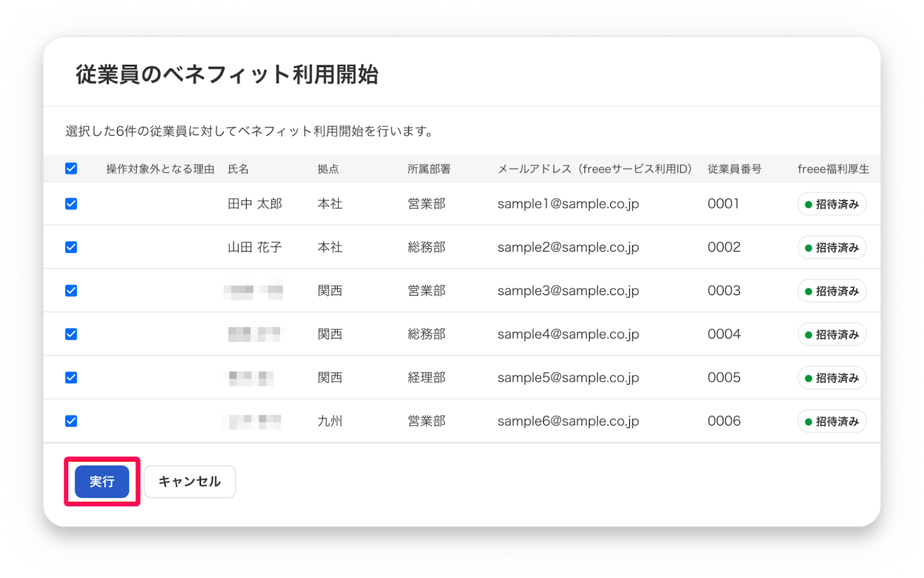Click employee number 0004
The image size is (924, 578).
(x=724, y=334)
